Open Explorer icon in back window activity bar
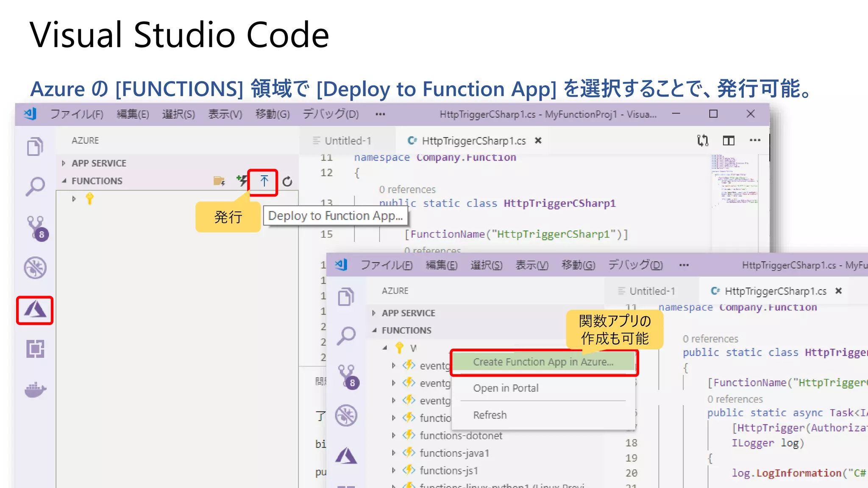The height and width of the screenshot is (488, 868). click(35, 147)
